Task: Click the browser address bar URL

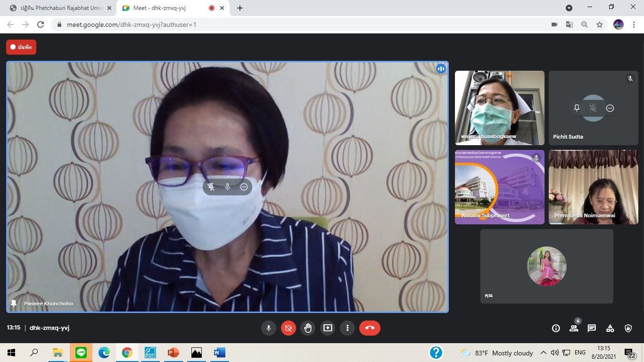Action: click(132, 25)
